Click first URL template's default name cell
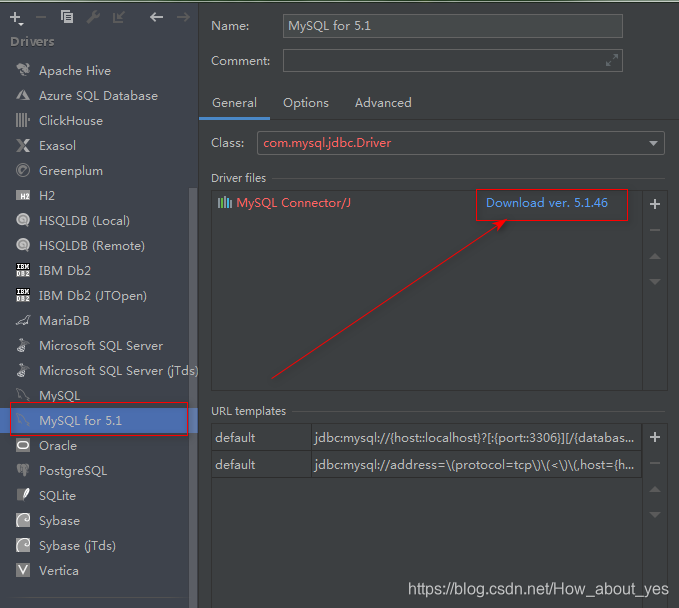Viewport: 679px width, 608px height. tap(261, 437)
